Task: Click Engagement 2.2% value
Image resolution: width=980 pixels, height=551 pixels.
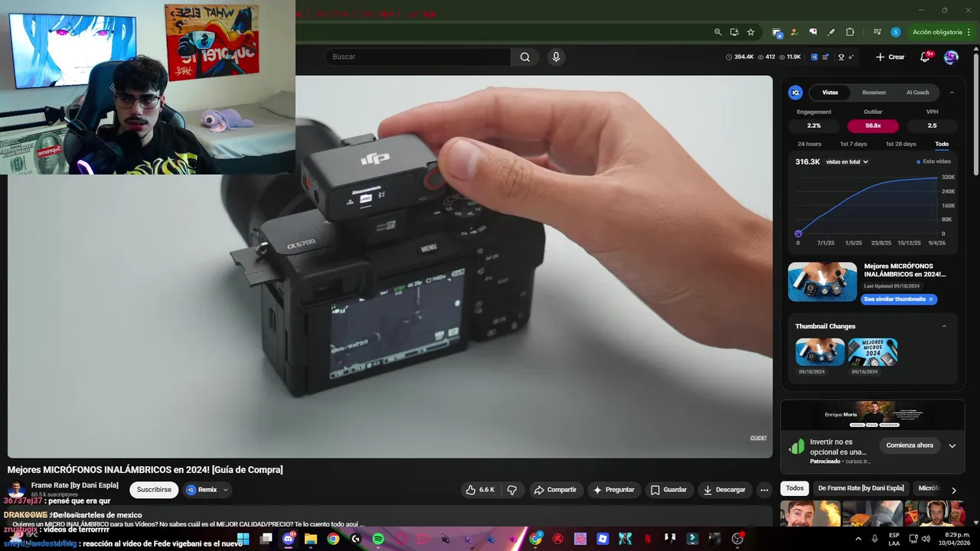Action: [814, 126]
